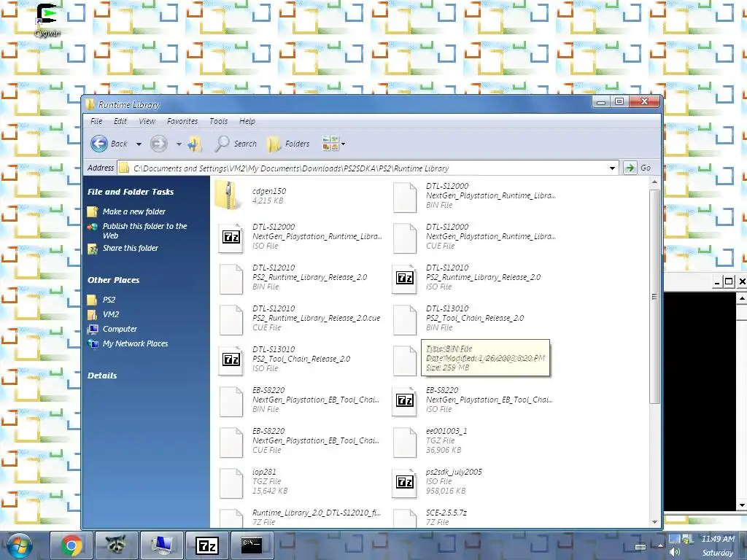Open the File menu
The image size is (747, 560).
tap(96, 121)
